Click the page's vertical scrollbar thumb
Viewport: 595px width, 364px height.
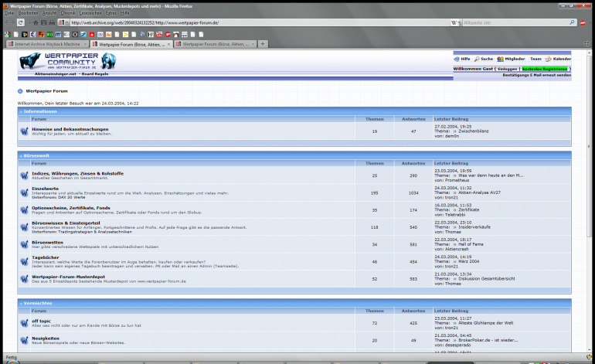tap(589, 147)
